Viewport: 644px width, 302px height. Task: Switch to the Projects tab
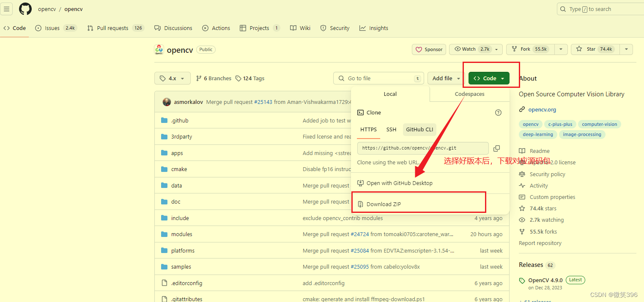[260, 28]
